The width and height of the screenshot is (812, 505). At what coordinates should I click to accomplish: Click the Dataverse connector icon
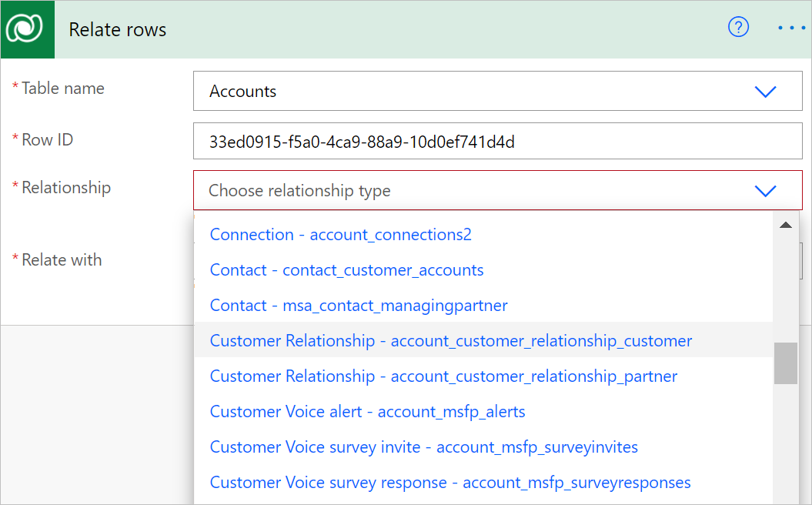point(28,29)
